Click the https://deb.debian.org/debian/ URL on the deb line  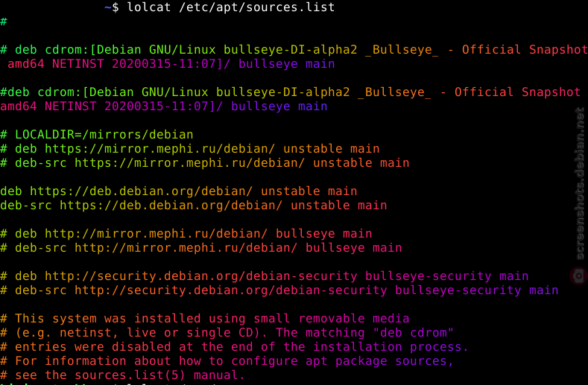(x=141, y=191)
